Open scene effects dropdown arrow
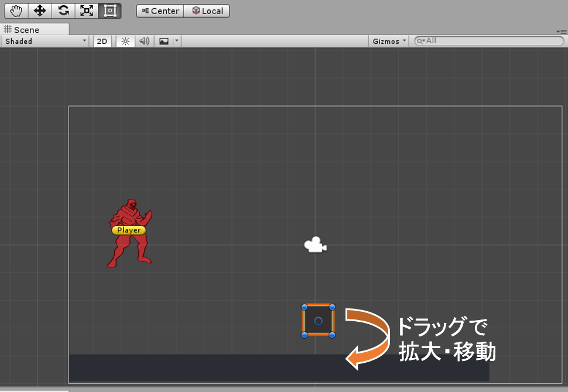568x392 pixels. (x=177, y=42)
